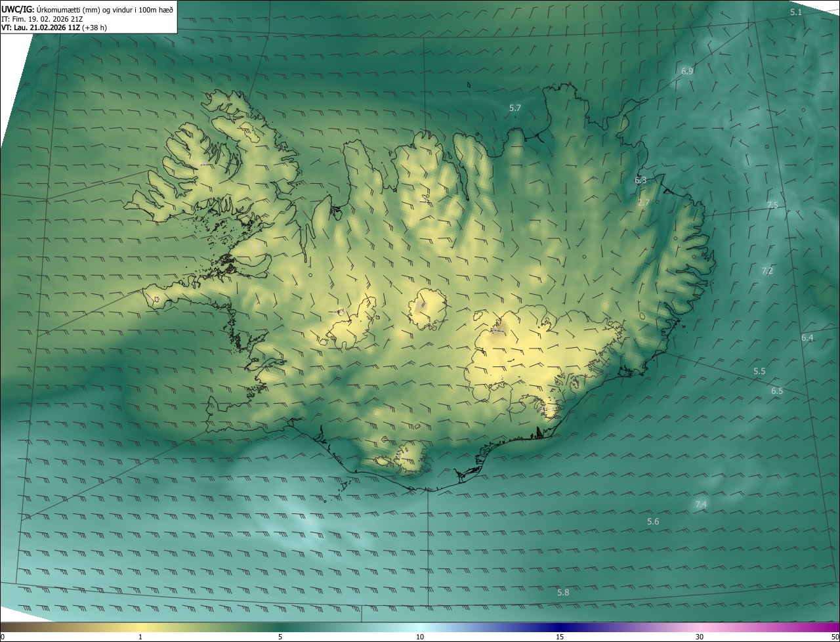Click the 1 tick on the colour scale
Image resolution: width=840 pixels, height=642 pixels.
pyautogui.click(x=140, y=637)
